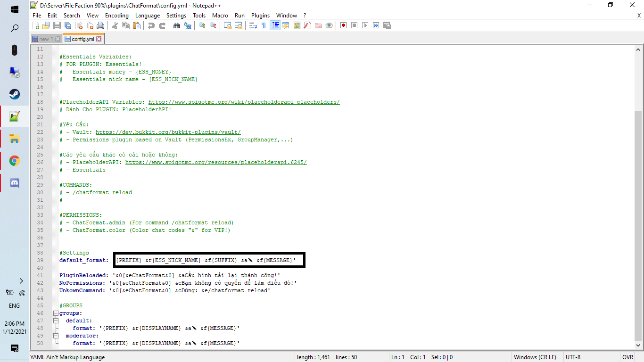Viewport: 644px width, 362px height.
Task: Save the current file via toolbar icon
Action: pyautogui.click(x=57, y=25)
